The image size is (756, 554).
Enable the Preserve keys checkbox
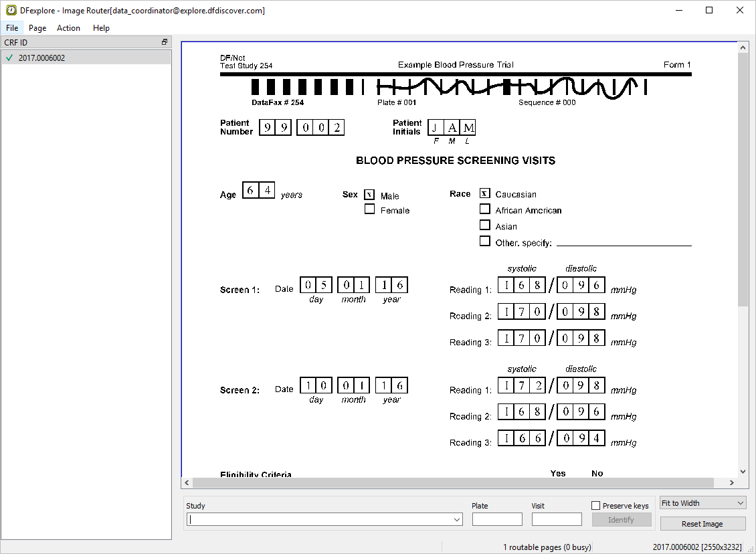(x=596, y=506)
